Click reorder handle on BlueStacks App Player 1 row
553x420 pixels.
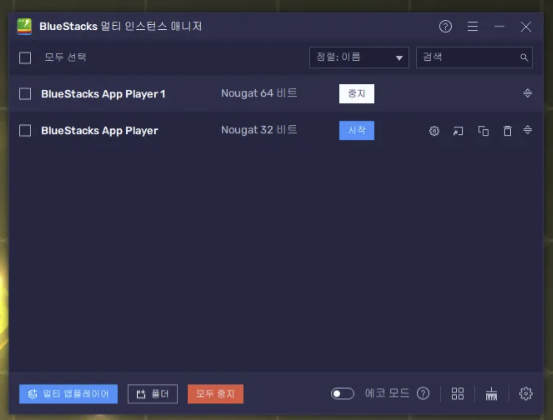tap(528, 93)
